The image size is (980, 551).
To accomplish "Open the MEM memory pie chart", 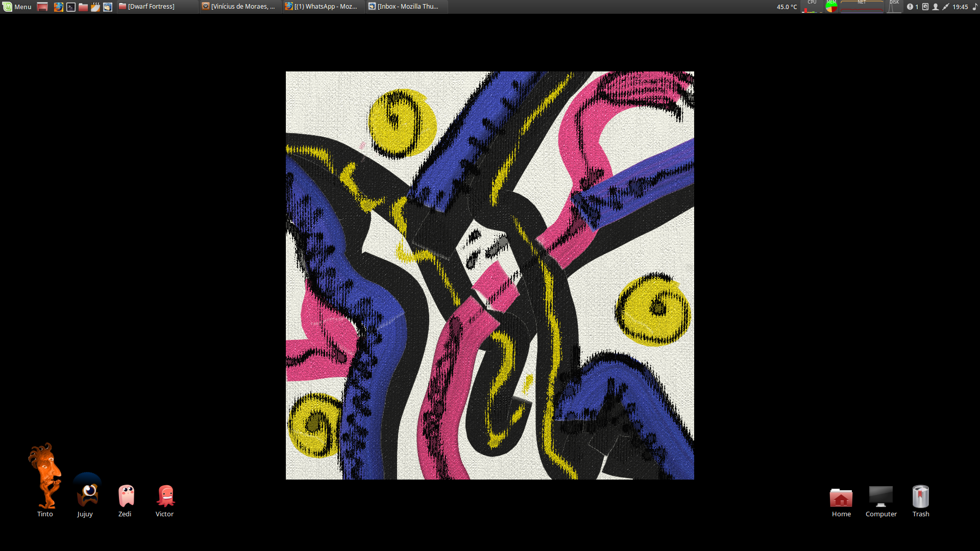I will 831,7.
